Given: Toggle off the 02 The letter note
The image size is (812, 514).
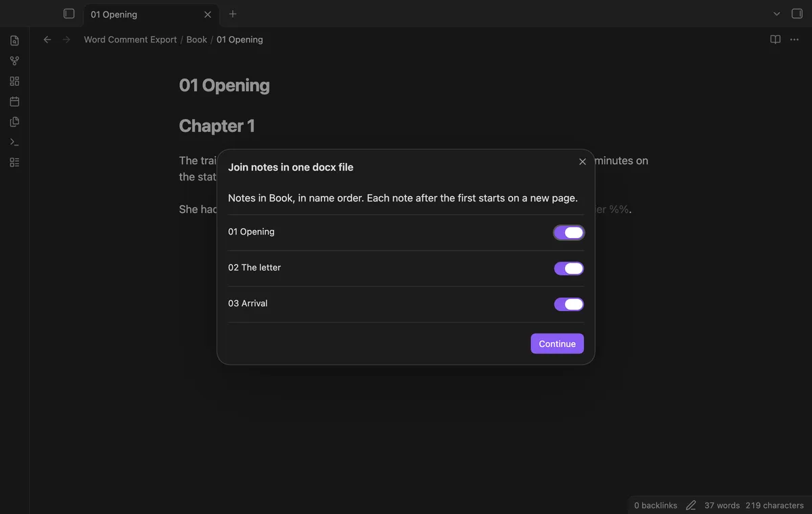Looking at the screenshot, I should pyautogui.click(x=569, y=268).
